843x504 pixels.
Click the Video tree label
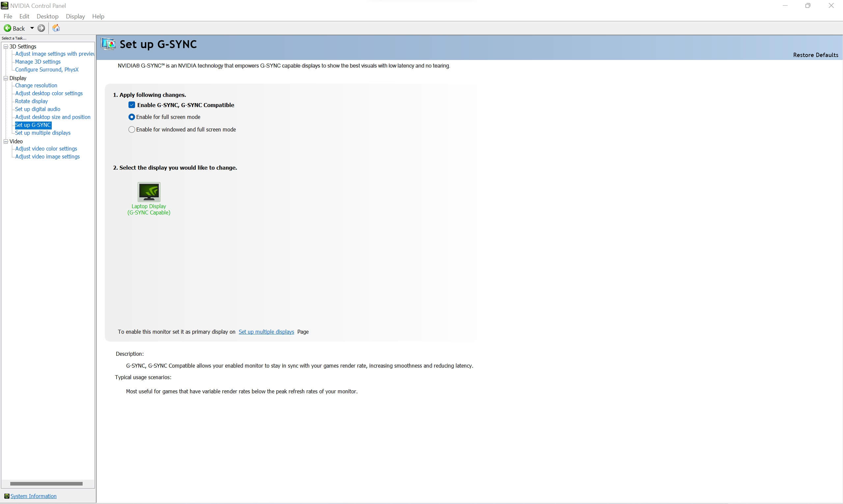click(16, 141)
